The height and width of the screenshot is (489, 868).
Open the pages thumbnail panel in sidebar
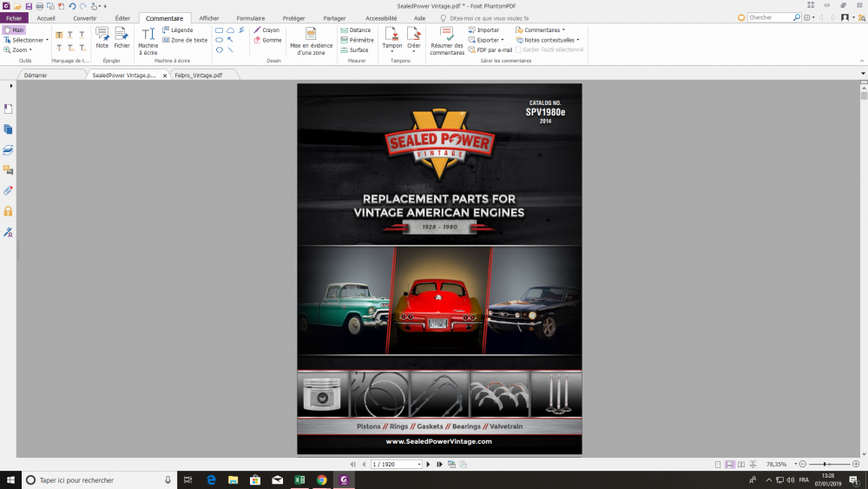tap(8, 129)
